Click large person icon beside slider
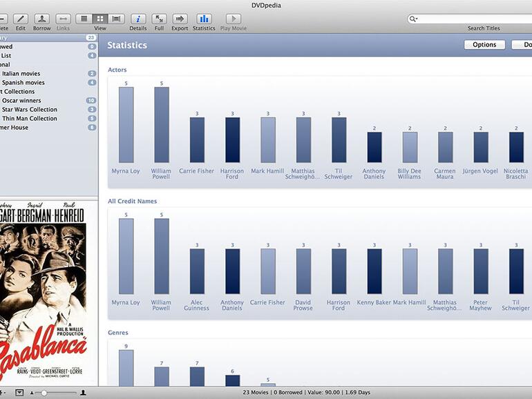The width and height of the screenshot is (532, 399). [x=83, y=393]
